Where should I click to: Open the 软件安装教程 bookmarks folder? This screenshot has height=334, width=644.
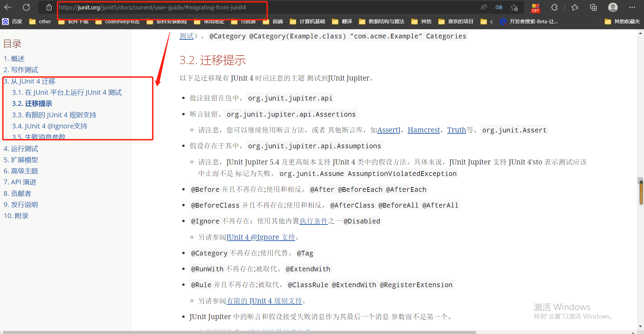click(167, 22)
